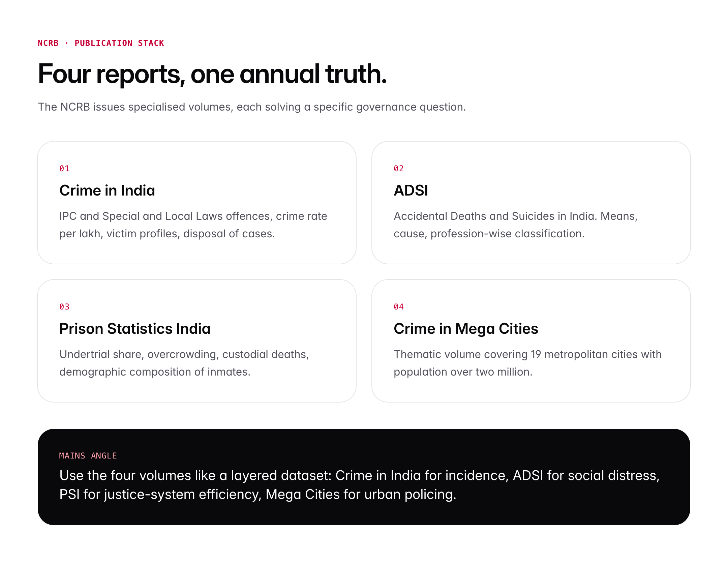This screenshot has width=728, height=563.
Task: Click the 'Four reports, one annual truth' heading
Action: (x=212, y=74)
